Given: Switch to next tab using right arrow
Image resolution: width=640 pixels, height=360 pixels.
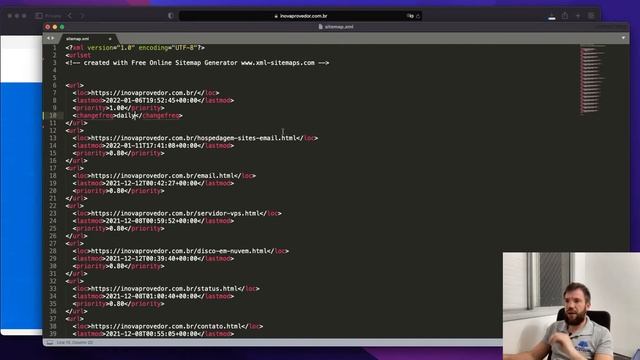Looking at the screenshot, I should coord(53,38).
